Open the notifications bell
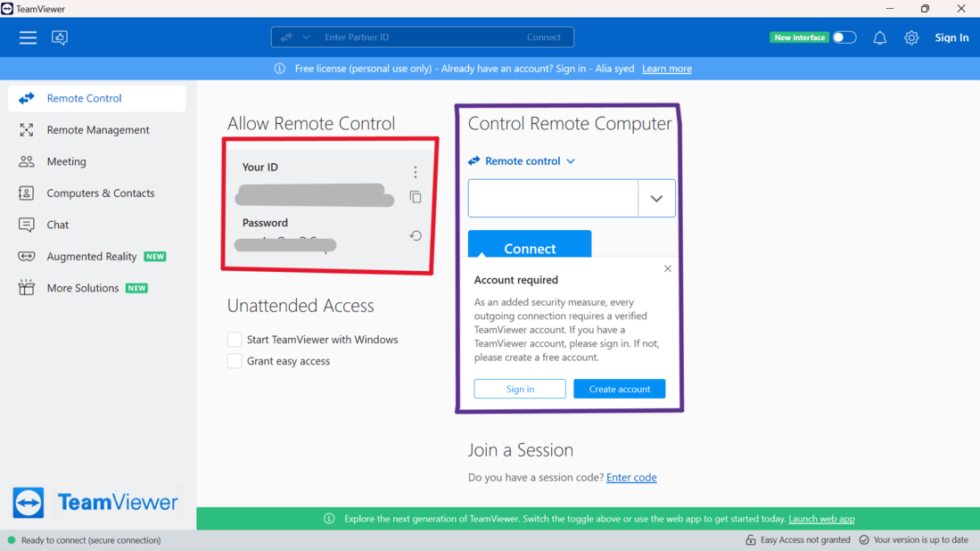 point(879,38)
